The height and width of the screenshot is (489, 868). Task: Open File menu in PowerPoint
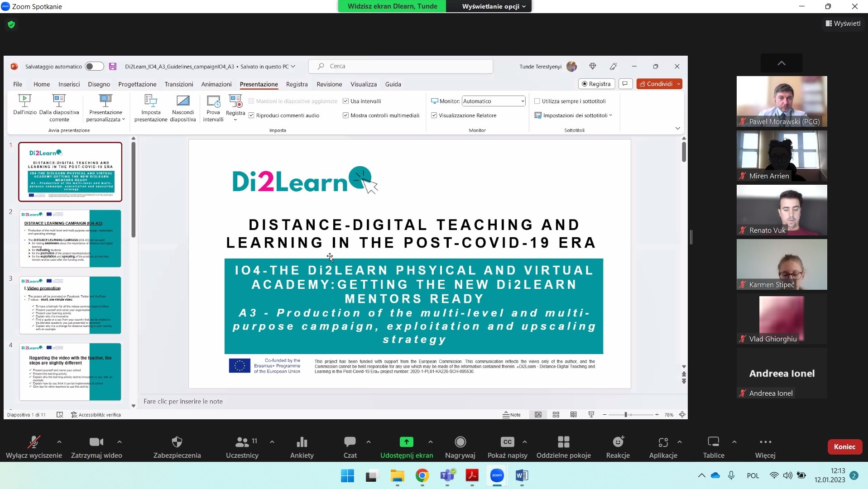click(x=18, y=84)
